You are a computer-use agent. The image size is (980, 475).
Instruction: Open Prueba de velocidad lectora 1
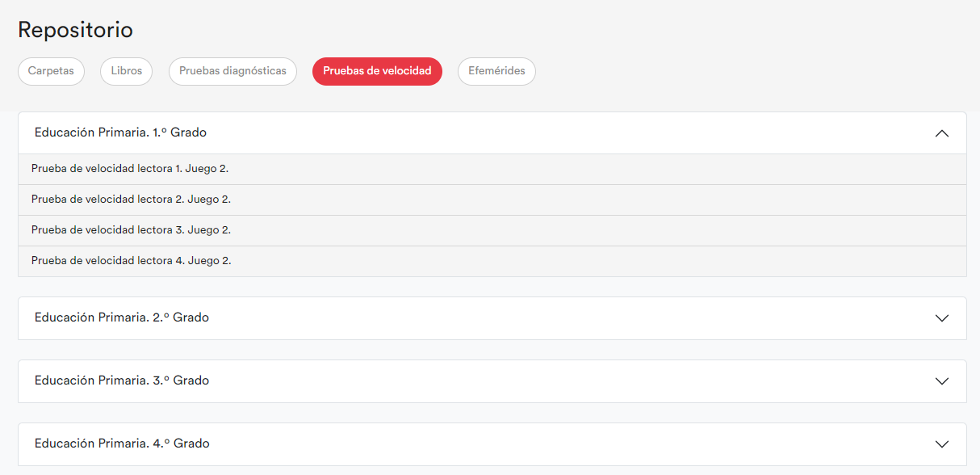point(107,169)
